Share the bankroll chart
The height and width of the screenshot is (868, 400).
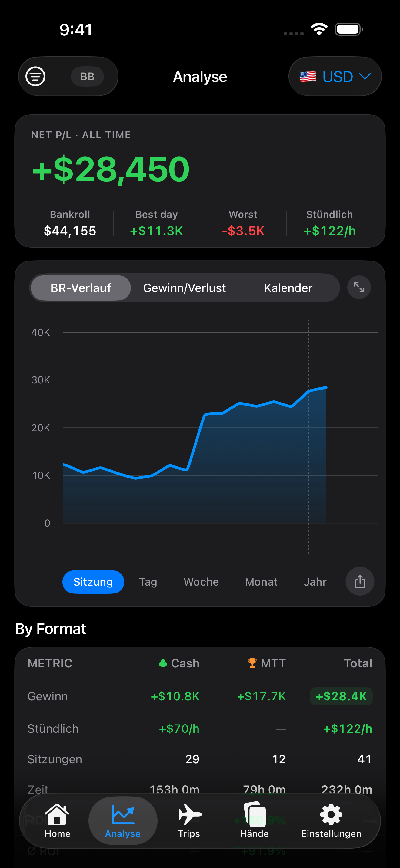[360, 582]
